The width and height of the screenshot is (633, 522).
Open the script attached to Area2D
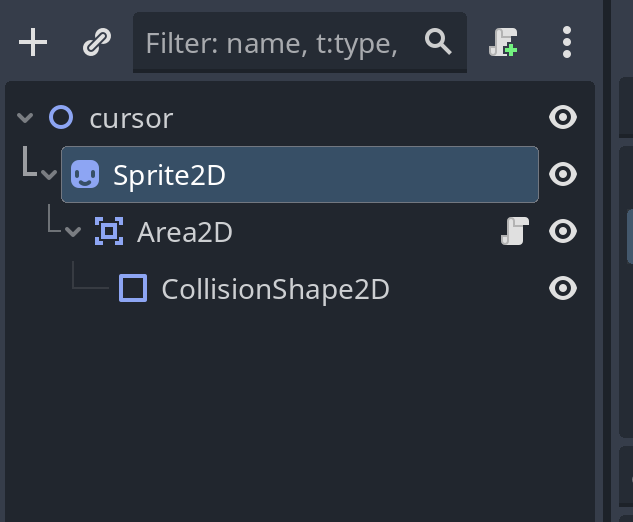pyautogui.click(x=515, y=231)
